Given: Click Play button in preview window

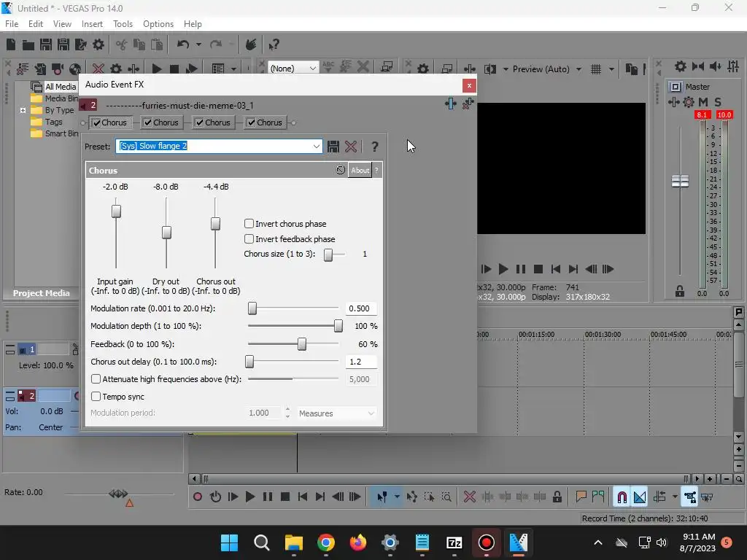Looking at the screenshot, I should (503, 269).
